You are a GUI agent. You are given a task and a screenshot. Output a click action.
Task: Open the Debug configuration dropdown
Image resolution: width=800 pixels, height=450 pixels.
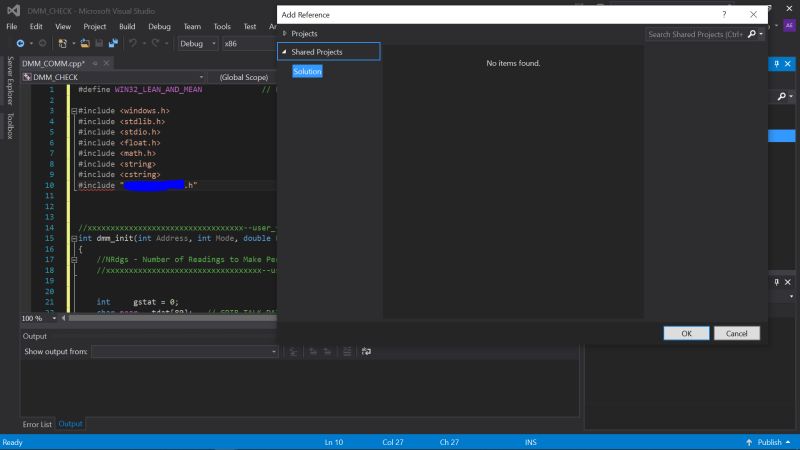point(197,44)
